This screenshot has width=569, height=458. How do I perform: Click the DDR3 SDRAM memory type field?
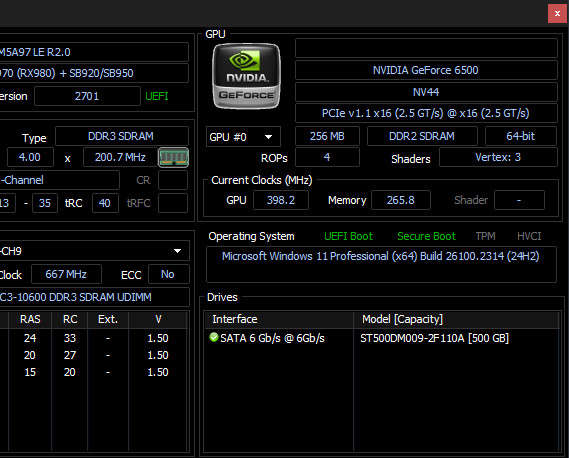[x=122, y=136]
